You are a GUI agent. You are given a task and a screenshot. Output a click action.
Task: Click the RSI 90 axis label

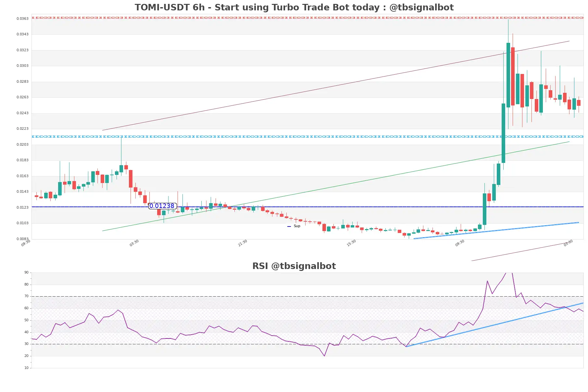click(x=26, y=273)
